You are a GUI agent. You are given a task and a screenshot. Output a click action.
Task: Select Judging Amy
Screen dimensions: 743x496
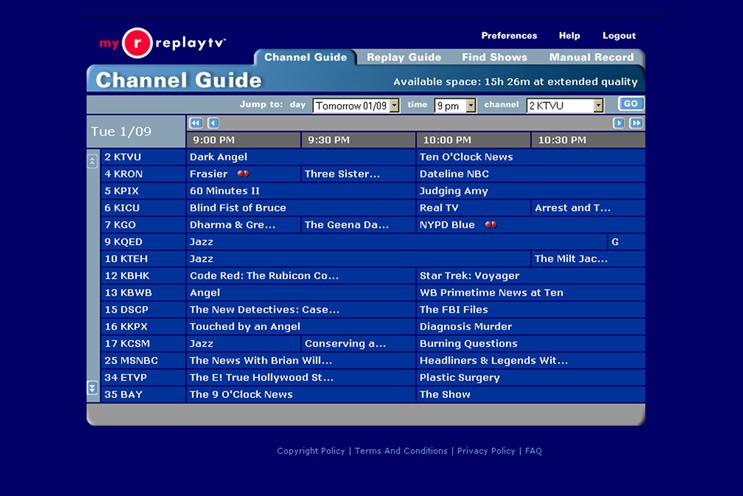tap(531, 191)
